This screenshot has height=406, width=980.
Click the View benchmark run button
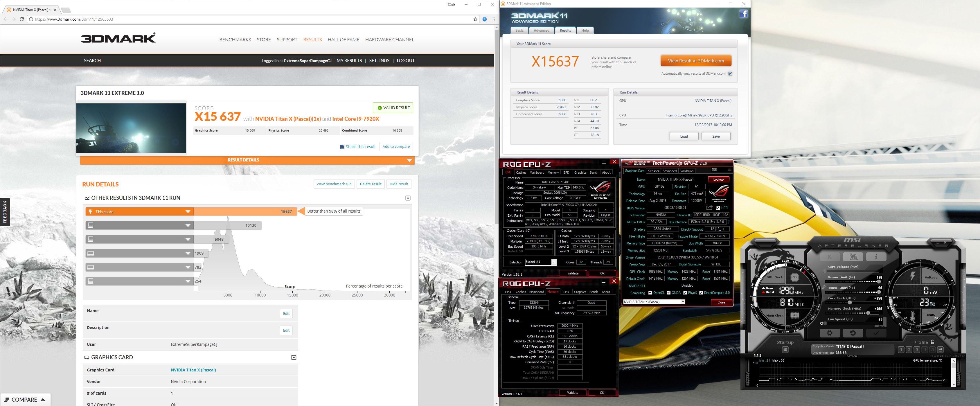(334, 184)
